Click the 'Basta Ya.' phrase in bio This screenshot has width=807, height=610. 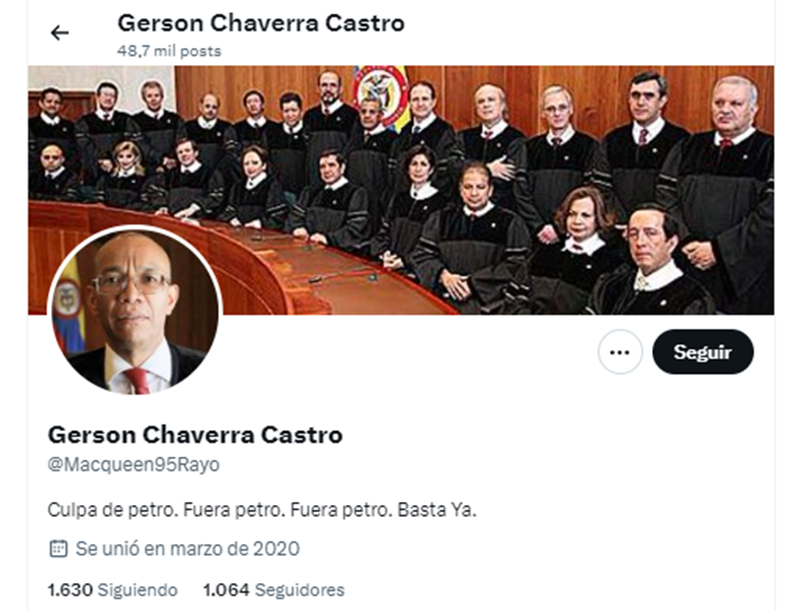click(x=437, y=510)
